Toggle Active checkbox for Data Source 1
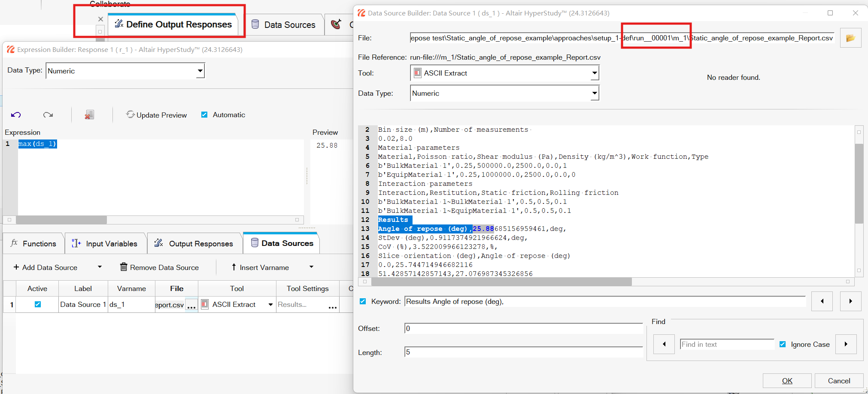 pos(38,304)
